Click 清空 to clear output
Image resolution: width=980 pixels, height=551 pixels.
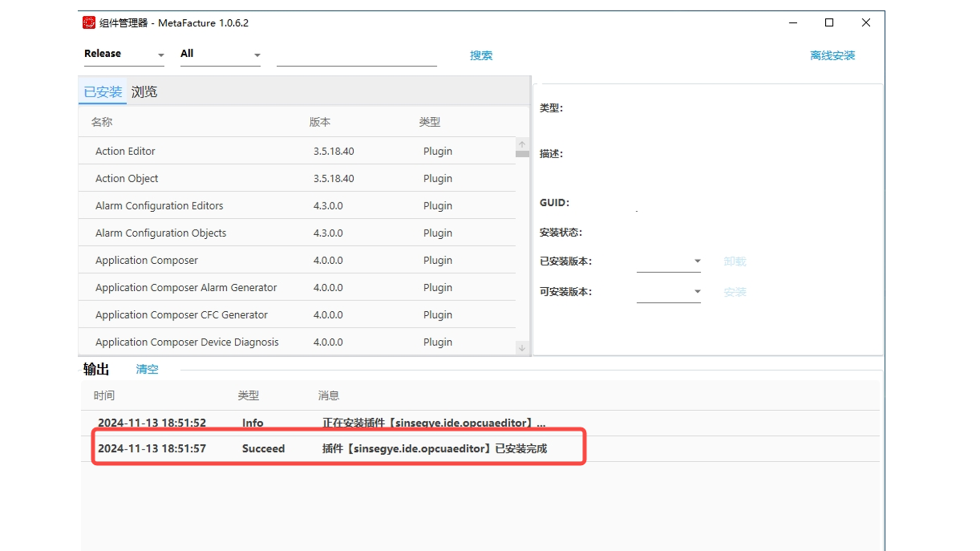coord(147,369)
